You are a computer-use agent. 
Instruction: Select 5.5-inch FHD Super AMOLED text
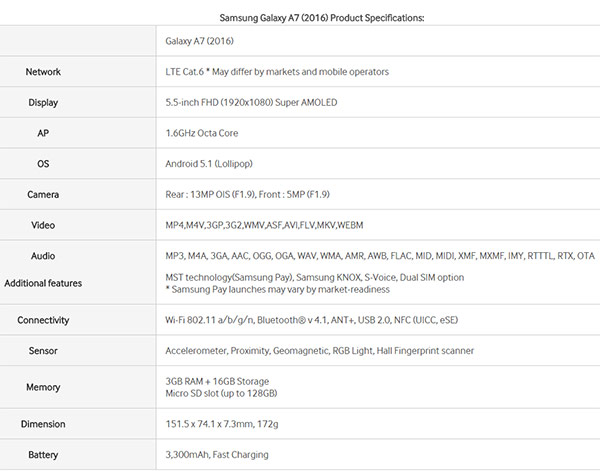pos(251,103)
